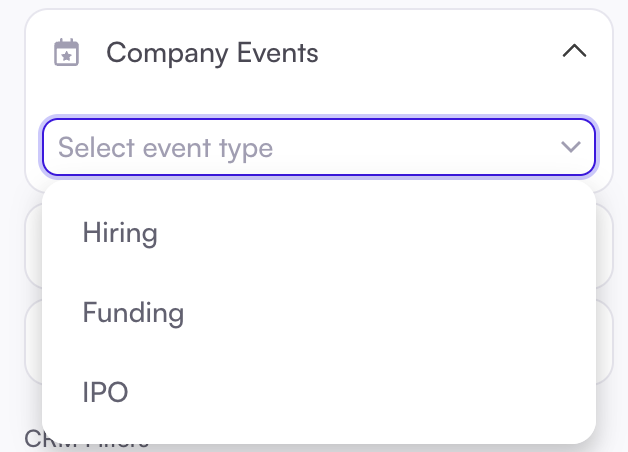The width and height of the screenshot is (628, 452).
Task: Click the calendar-star icon in the header
Action: (66, 52)
